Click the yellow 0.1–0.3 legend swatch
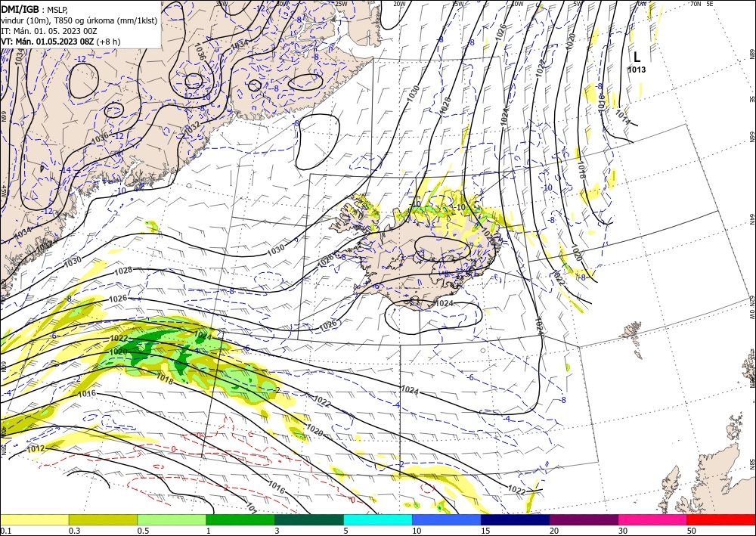 coord(34,519)
